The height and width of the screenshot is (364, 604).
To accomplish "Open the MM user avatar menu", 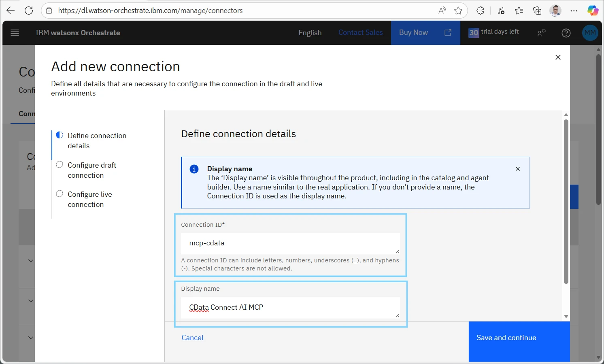I will point(590,33).
